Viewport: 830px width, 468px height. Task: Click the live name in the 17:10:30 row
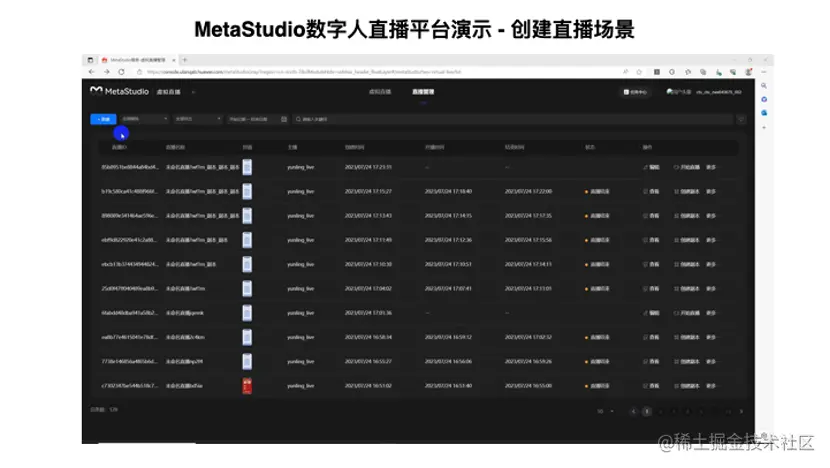tap(191, 264)
